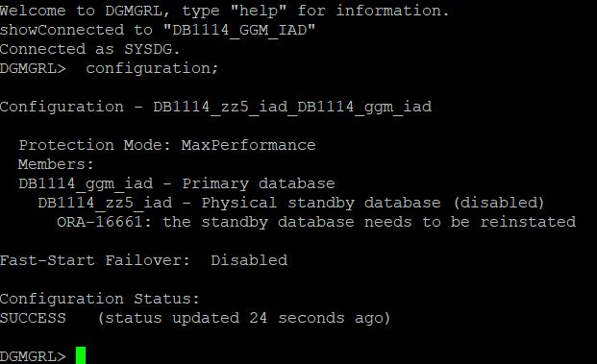This screenshot has height=364, width=597.
Task: Click the "MaxPerformance" protection mode value
Action: [x=249, y=145]
